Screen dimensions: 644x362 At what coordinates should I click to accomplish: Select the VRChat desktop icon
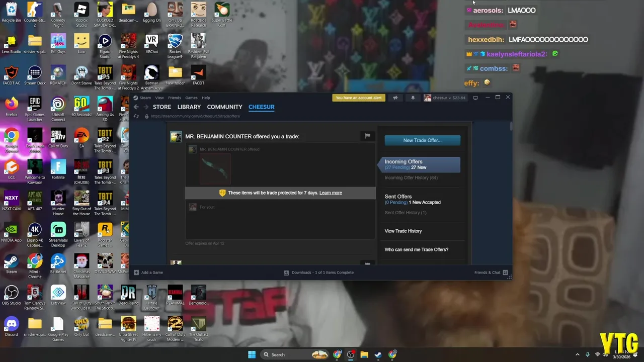point(151,44)
